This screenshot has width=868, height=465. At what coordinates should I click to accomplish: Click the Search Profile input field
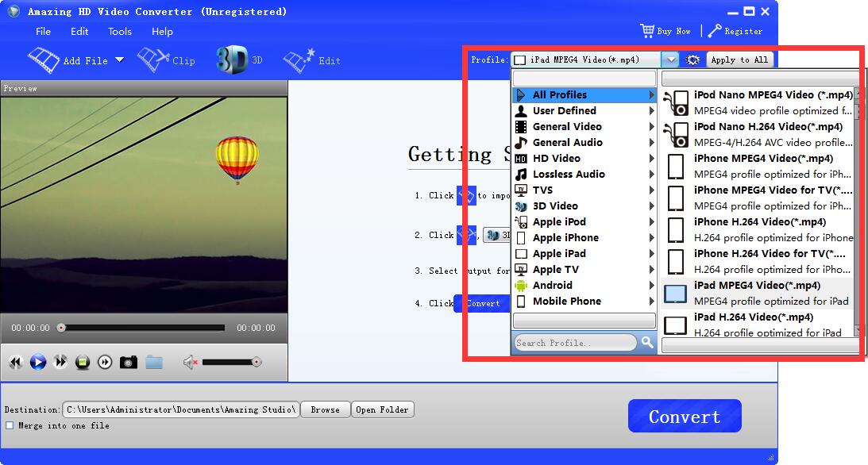(x=576, y=343)
